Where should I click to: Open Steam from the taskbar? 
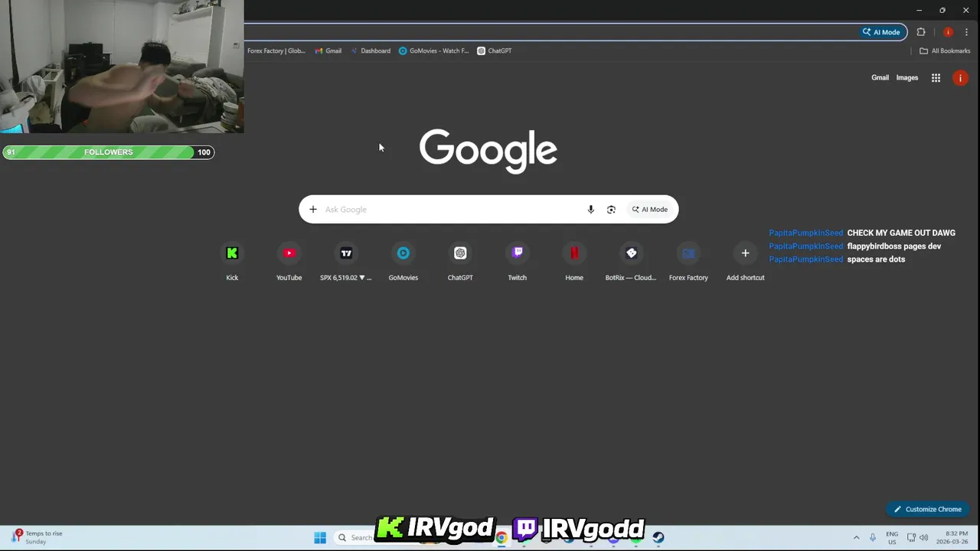(658, 537)
